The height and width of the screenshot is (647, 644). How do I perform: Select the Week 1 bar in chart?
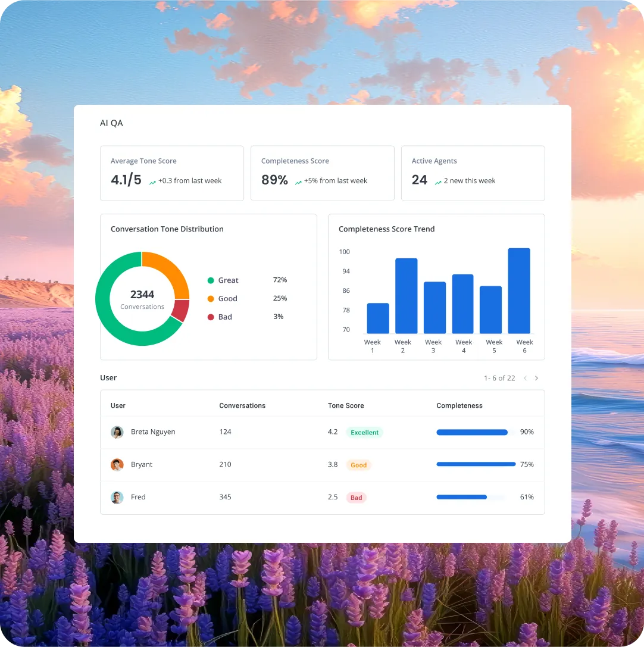pyautogui.click(x=378, y=318)
